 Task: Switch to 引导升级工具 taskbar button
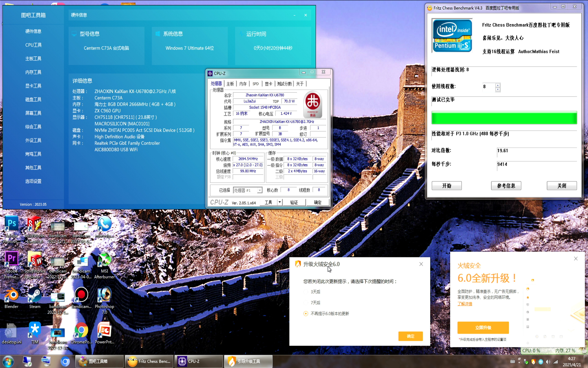pyautogui.click(x=248, y=361)
